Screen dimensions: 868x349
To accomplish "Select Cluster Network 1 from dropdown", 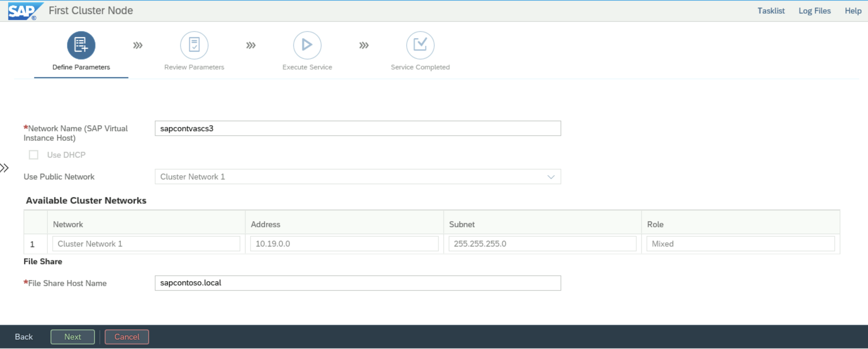I will click(357, 177).
